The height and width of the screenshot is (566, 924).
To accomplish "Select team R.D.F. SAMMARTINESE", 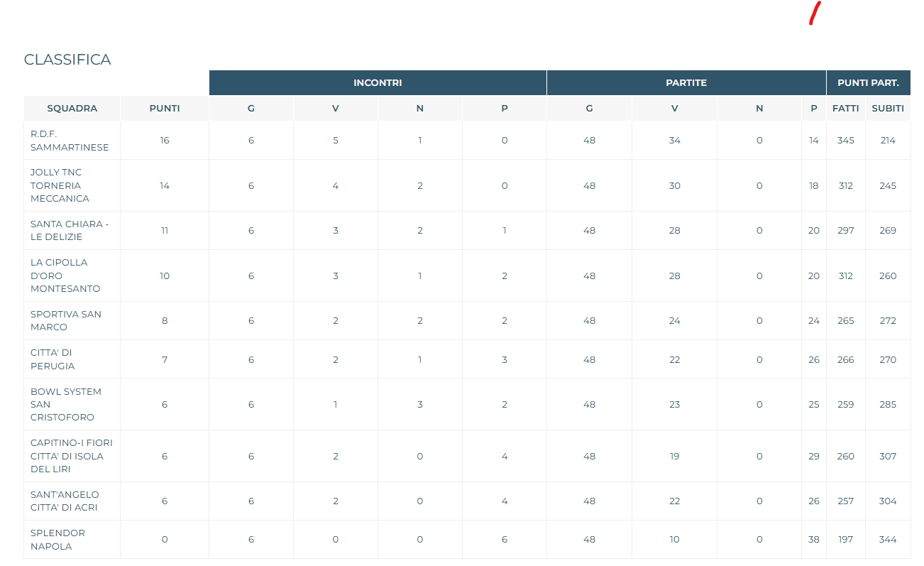I will tap(70, 141).
